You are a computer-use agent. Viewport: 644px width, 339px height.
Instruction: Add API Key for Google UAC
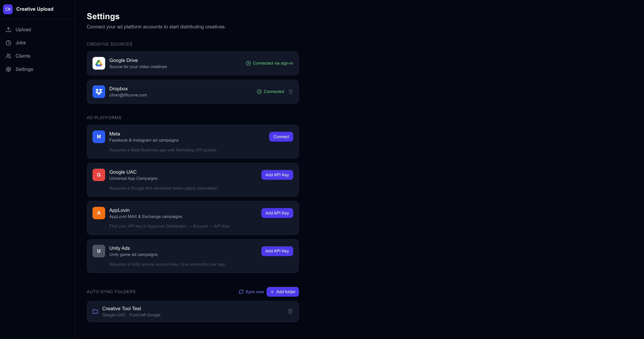click(x=277, y=175)
